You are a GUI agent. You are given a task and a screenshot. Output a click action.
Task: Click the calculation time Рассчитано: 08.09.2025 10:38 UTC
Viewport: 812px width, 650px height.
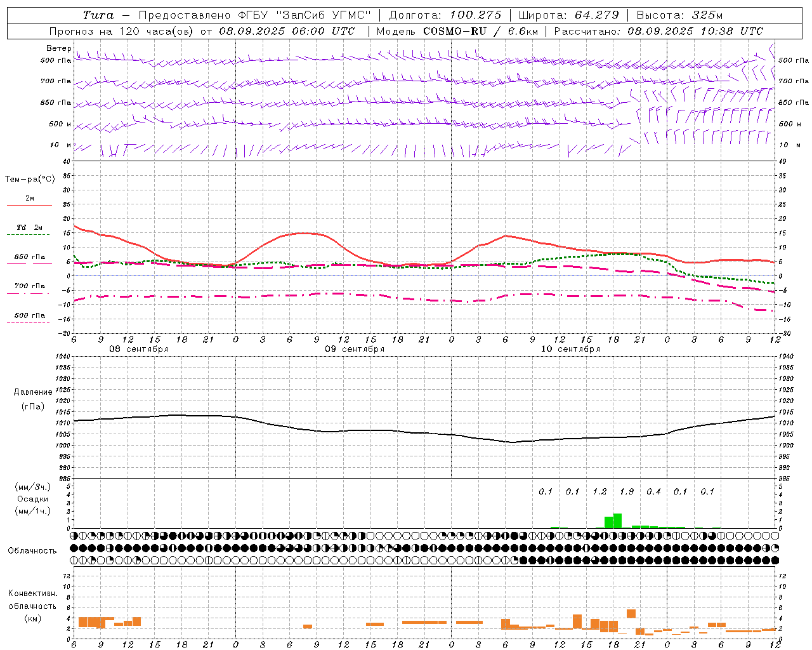coord(658,31)
